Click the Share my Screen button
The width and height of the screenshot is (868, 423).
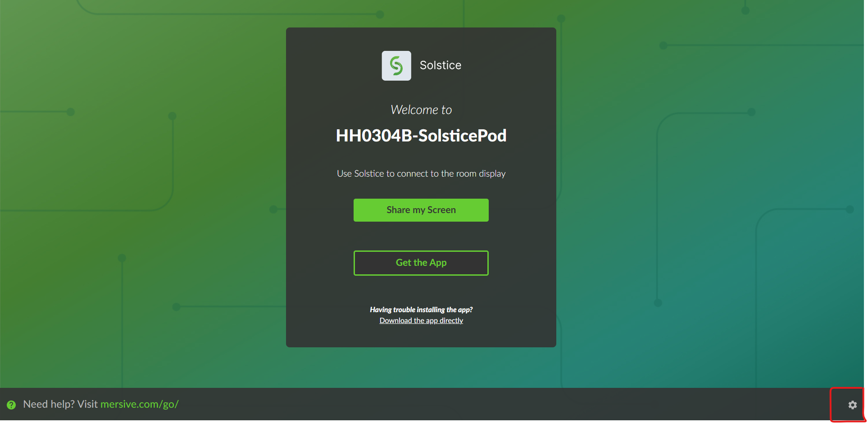pyautogui.click(x=421, y=210)
